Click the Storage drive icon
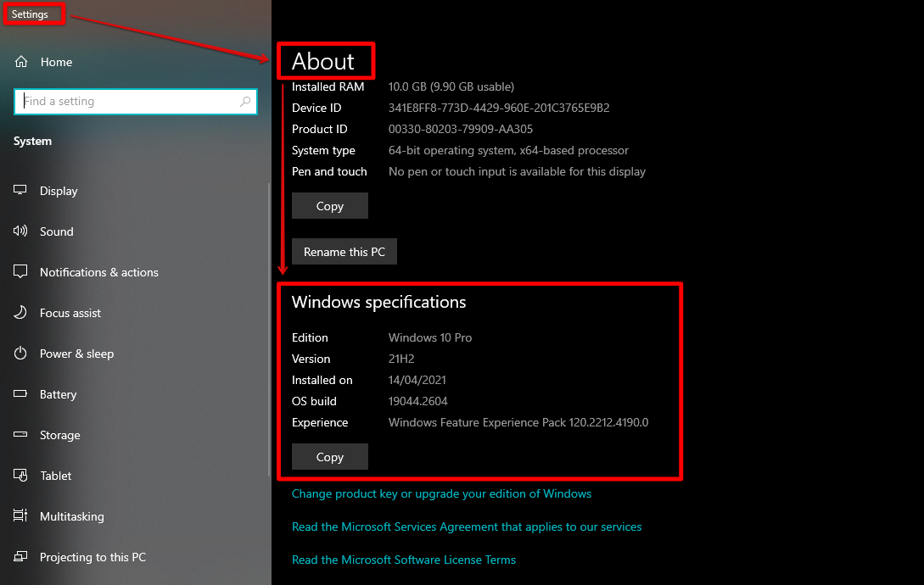924x585 pixels. (20, 434)
